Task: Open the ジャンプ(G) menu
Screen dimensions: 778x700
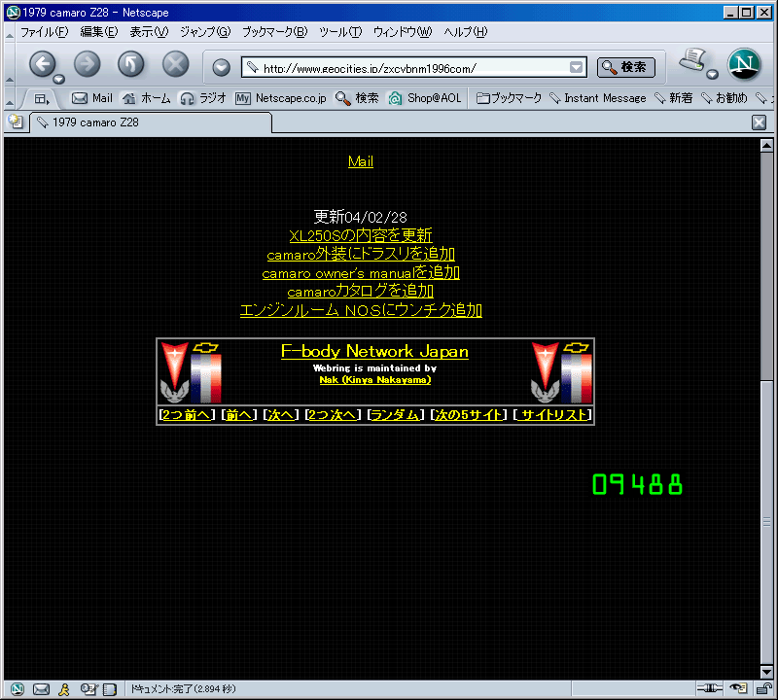Action: (205, 32)
